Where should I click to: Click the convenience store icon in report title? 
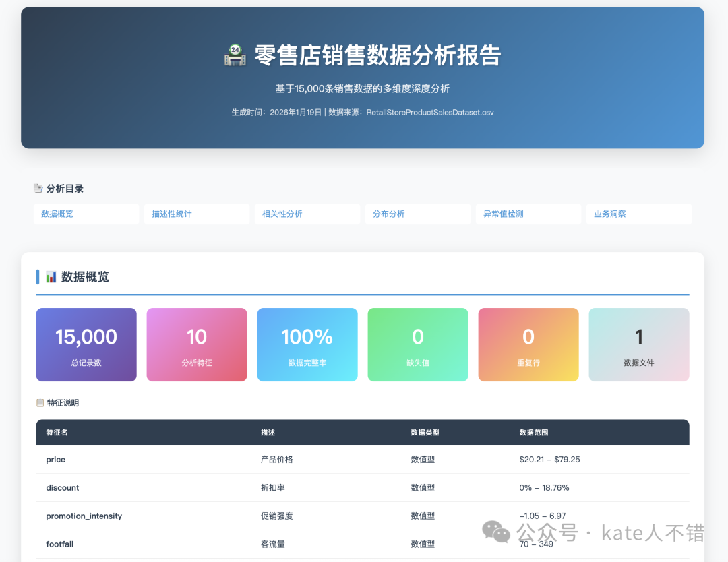(x=235, y=55)
